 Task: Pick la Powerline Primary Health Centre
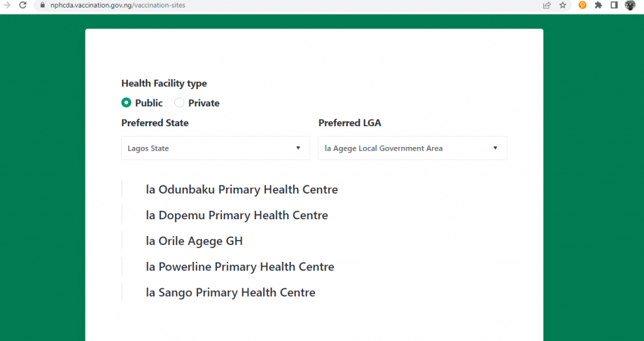coord(240,267)
